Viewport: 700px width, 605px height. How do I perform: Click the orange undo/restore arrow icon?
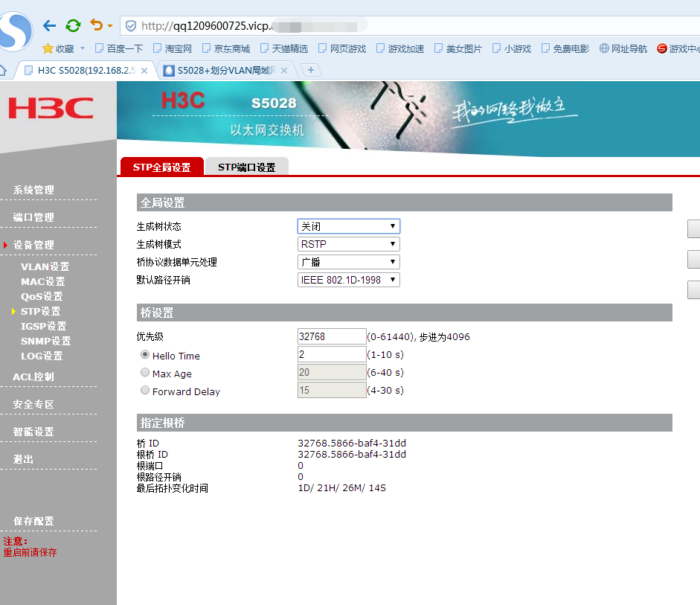coord(97,25)
